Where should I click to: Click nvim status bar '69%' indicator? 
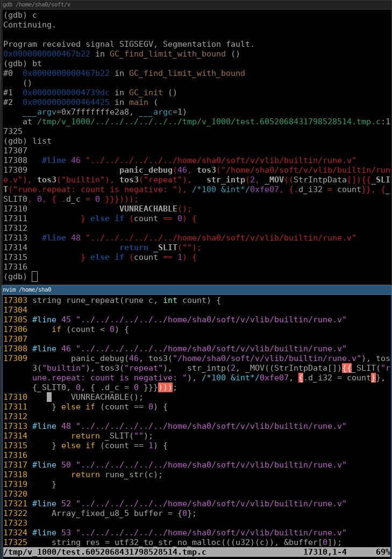383,552
